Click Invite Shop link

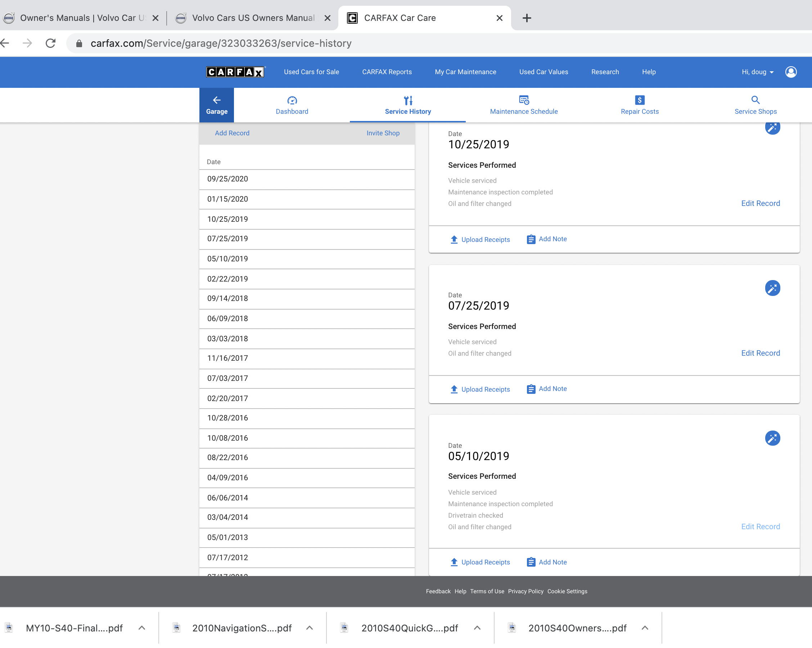point(383,133)
